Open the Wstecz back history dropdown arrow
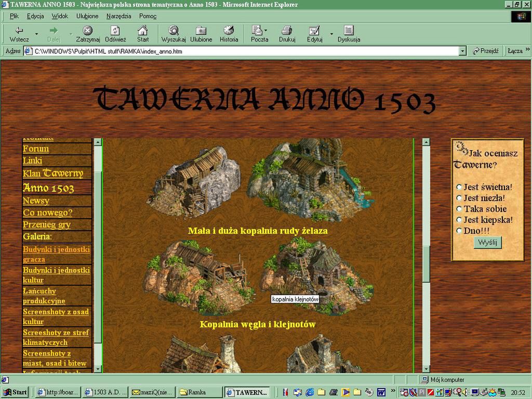Image resolution: width=532 pixels, height=399 pixels. coord(36,34)
